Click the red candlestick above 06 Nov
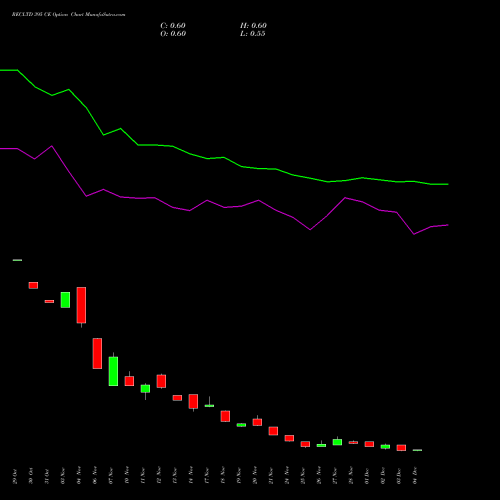The height and width of the screenshot is (500, 500). coord(97,353)
